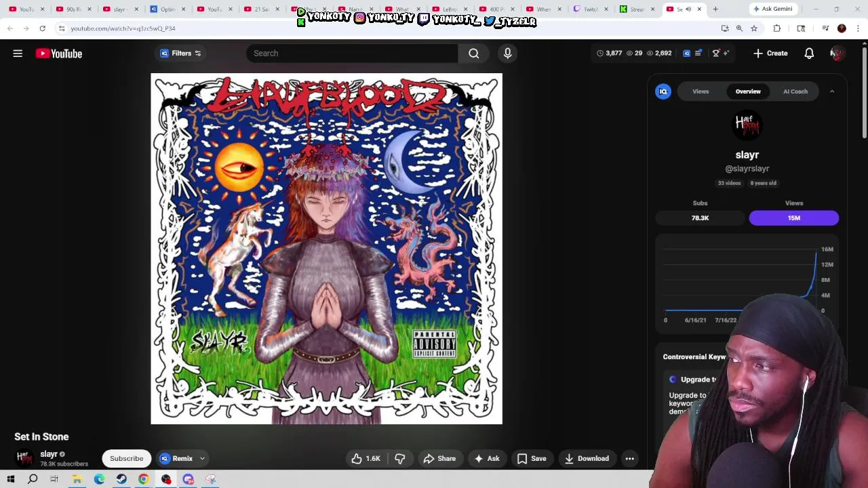Open the vidIQ Filters button
Screen dimensions: 868x488
pos(180,54)
